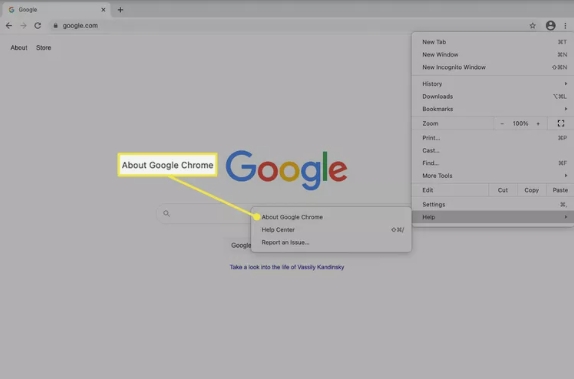Open a new tab with plus button
574x379 pixels.
pyautogui.click(x=120, y=10)
